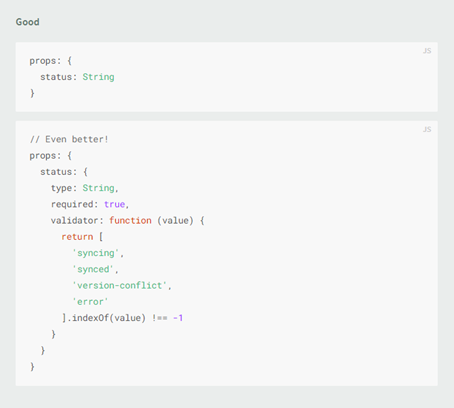454x408 pixels.
Task: Click the return keyword
Action: (77, 237)
